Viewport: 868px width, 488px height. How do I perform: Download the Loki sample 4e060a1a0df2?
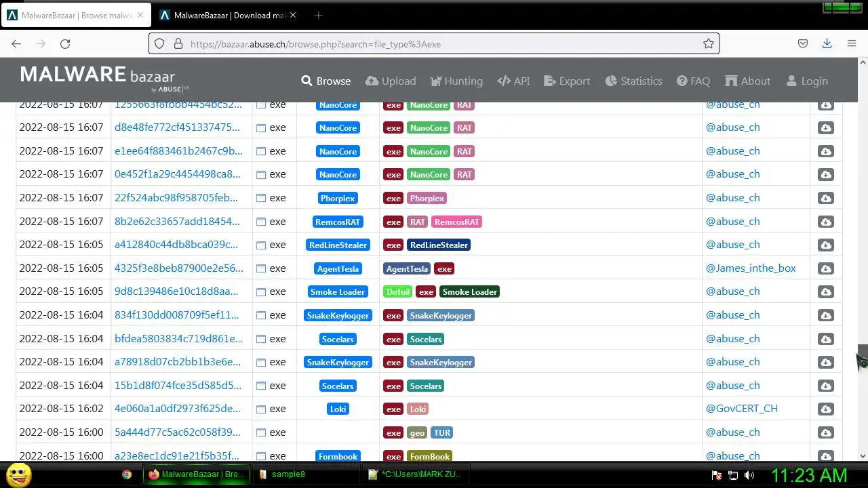coord(825,409)
